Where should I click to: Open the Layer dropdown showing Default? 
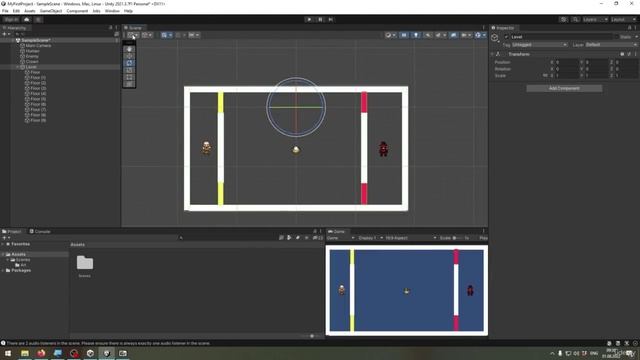(x=611, y=45)
